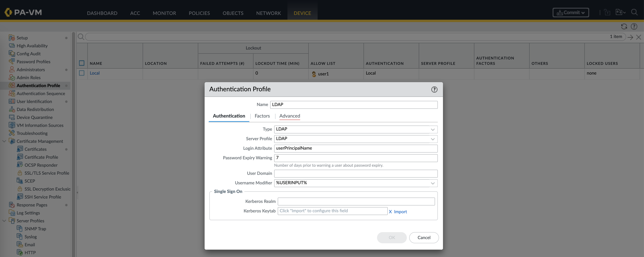
Task: Click the SSL/TLS Service Profile lock icon
Action: [x=20, y=173]
